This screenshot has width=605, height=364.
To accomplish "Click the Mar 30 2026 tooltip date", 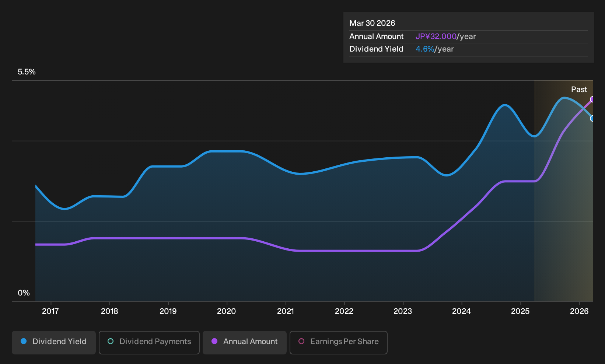I will [372, 23].
